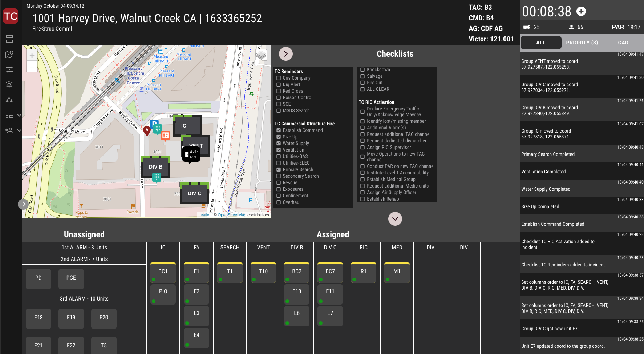
Task: Click the fire truck count icon
Action: click(527, 27)
